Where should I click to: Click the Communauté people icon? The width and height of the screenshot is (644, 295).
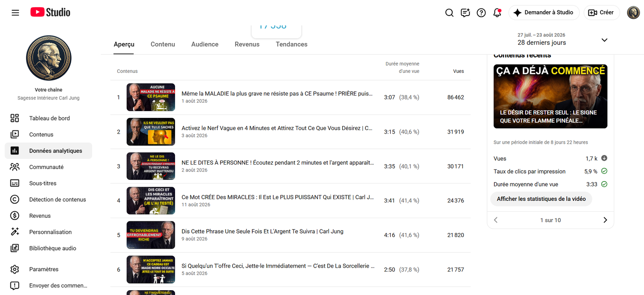pyautogui.click(x=15, y=167)
